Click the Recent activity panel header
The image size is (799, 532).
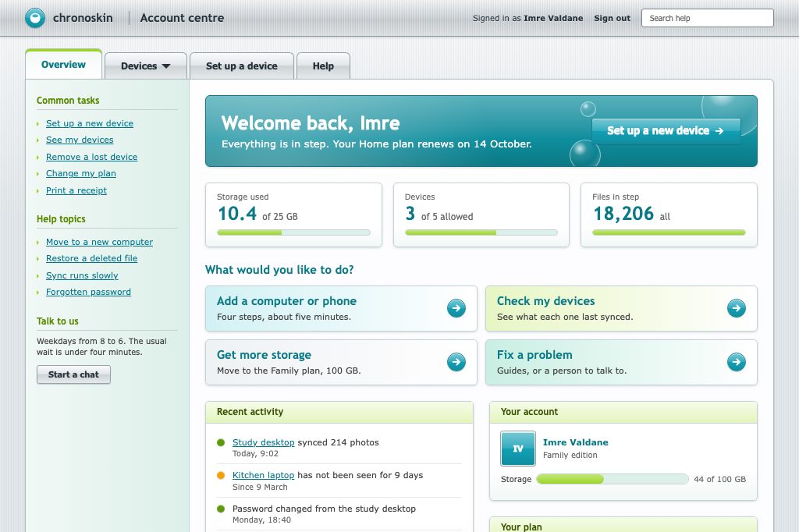pos(339,412)
